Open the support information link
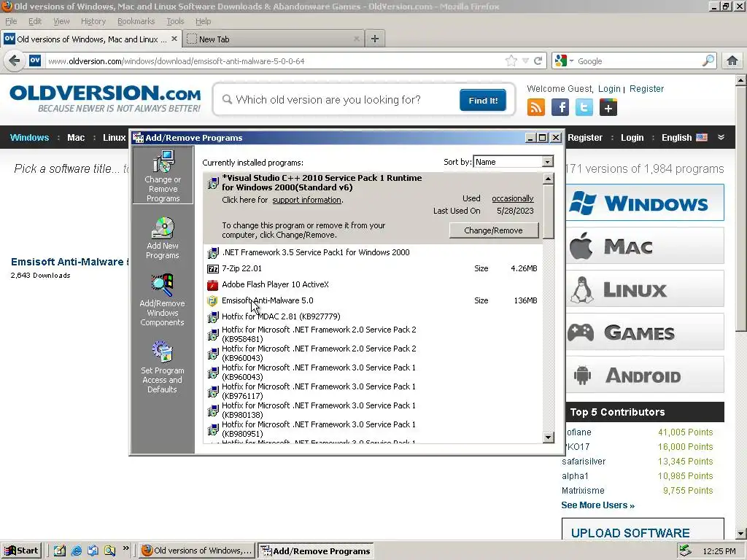747x560 pixels. click(x=307, y=200)
